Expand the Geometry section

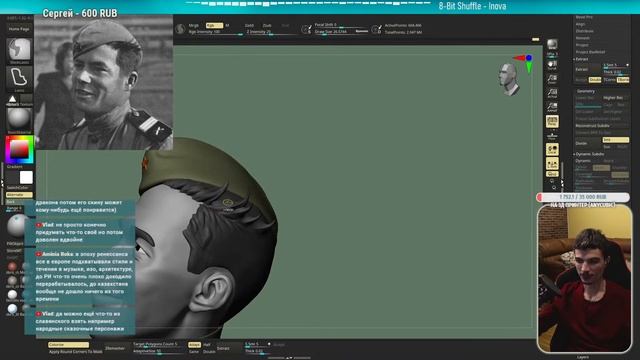(586, 91)
